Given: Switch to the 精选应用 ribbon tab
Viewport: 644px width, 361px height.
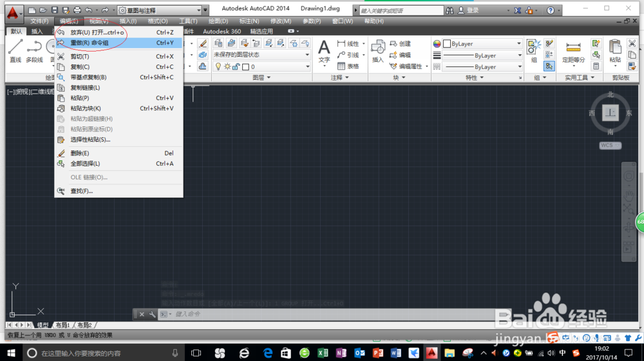Looking at the screenshot, I should pyautogui.click(x=261, y=31).
